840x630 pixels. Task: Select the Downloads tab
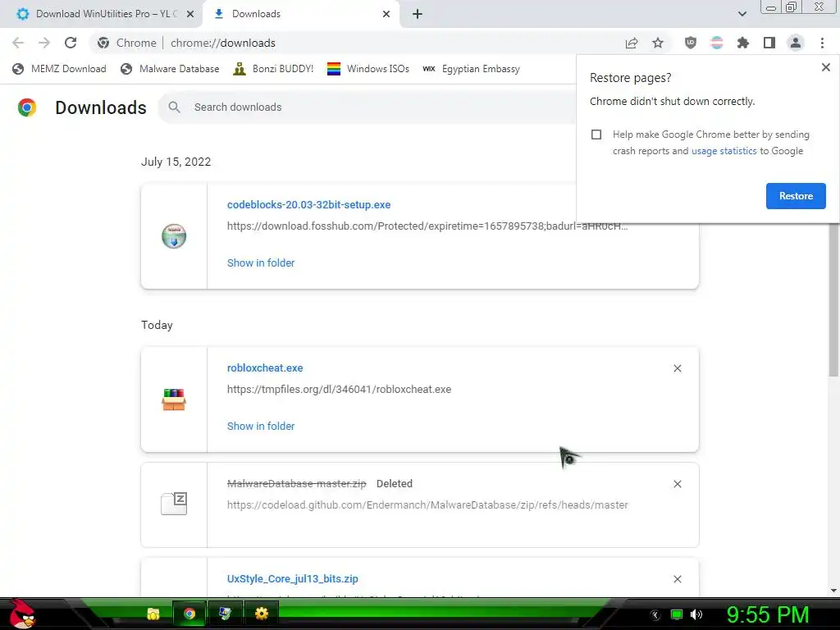(x=300, y=14)
